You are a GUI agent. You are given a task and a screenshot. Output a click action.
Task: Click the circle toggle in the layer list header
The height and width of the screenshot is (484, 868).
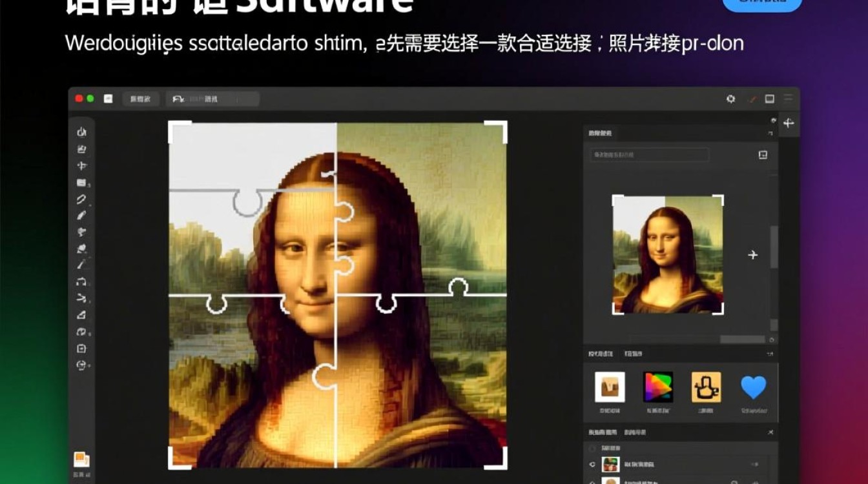[592, 448]
